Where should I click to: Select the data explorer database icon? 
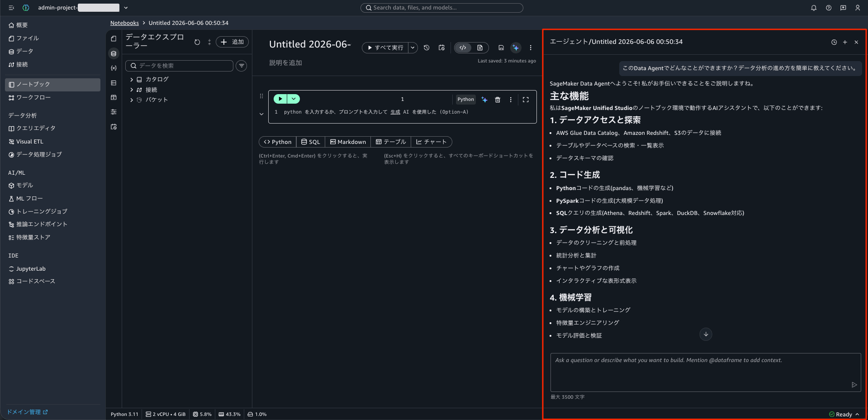point(114,53)
